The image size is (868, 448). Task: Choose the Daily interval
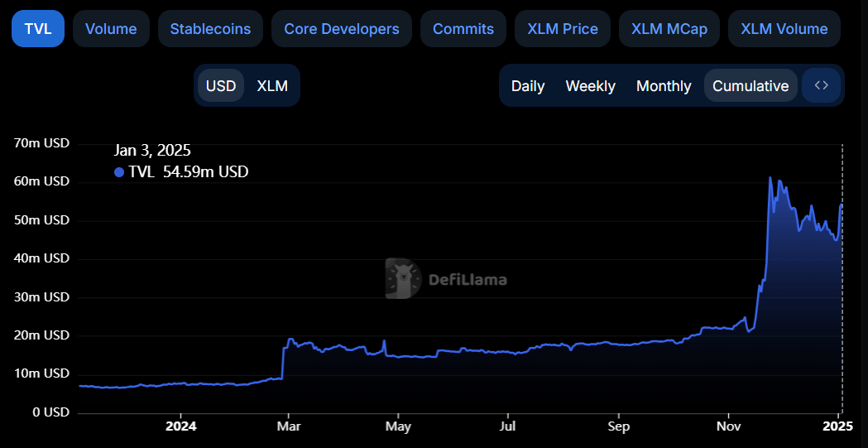pyautogui.click(x=528, y=86)
